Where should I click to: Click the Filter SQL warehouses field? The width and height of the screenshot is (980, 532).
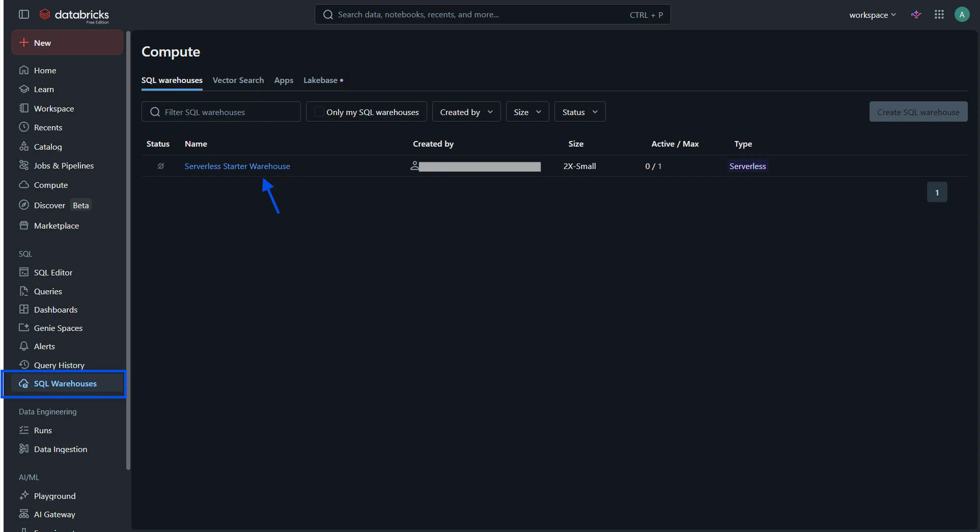(x=221, y=112)
